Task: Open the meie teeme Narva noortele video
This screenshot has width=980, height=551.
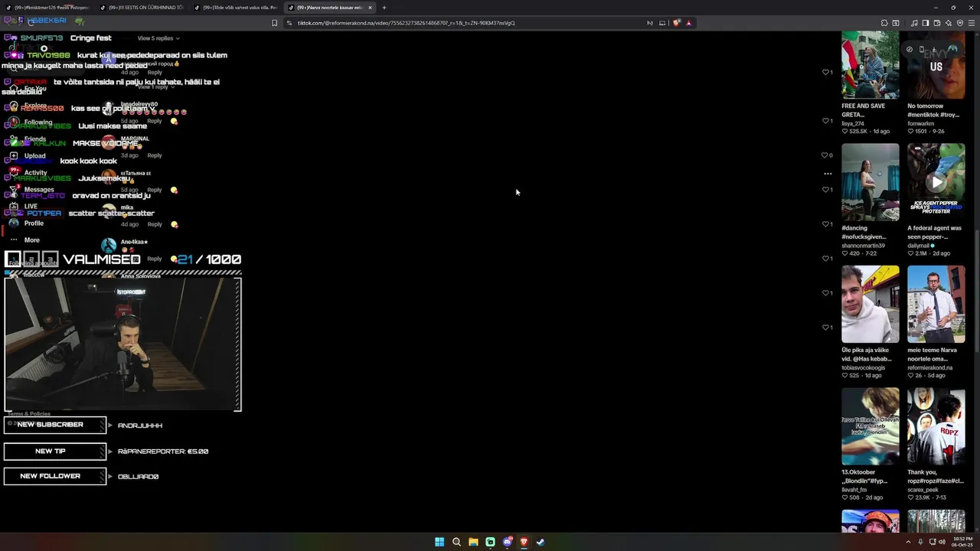Action: [x=936, y=305]
